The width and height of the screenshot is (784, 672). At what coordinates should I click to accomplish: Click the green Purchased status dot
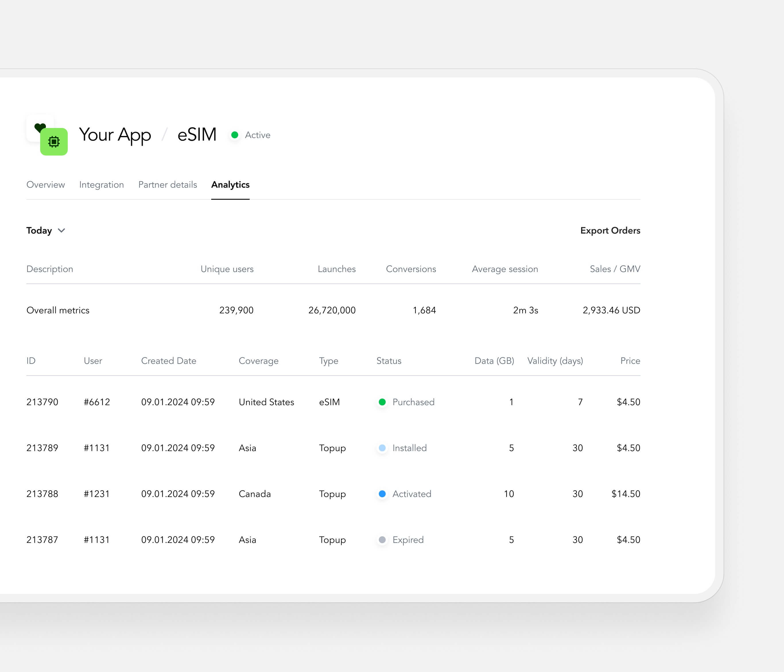pyautogui.click(x=382, y=402)
